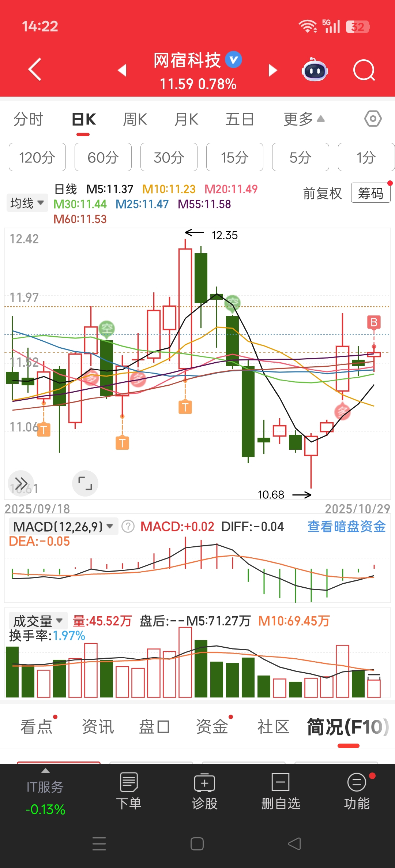
Task: Select the 5分 period button
Action: 301,157
